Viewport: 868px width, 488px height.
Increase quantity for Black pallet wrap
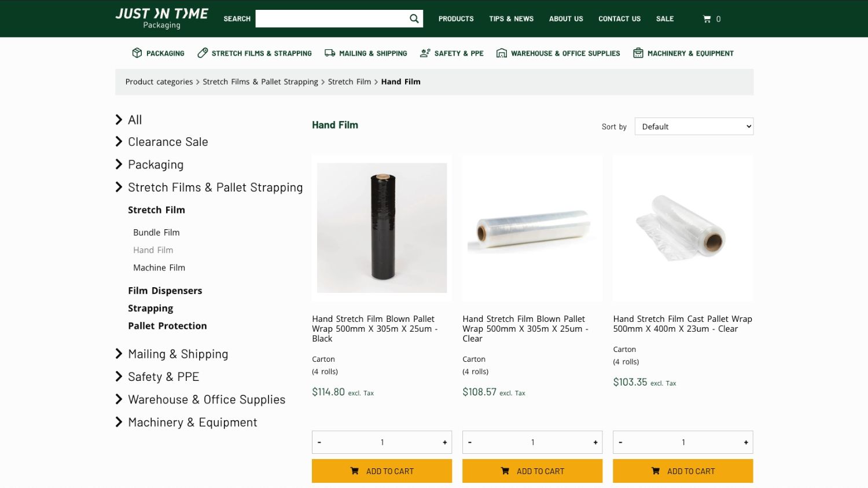(x=444, y=442)
